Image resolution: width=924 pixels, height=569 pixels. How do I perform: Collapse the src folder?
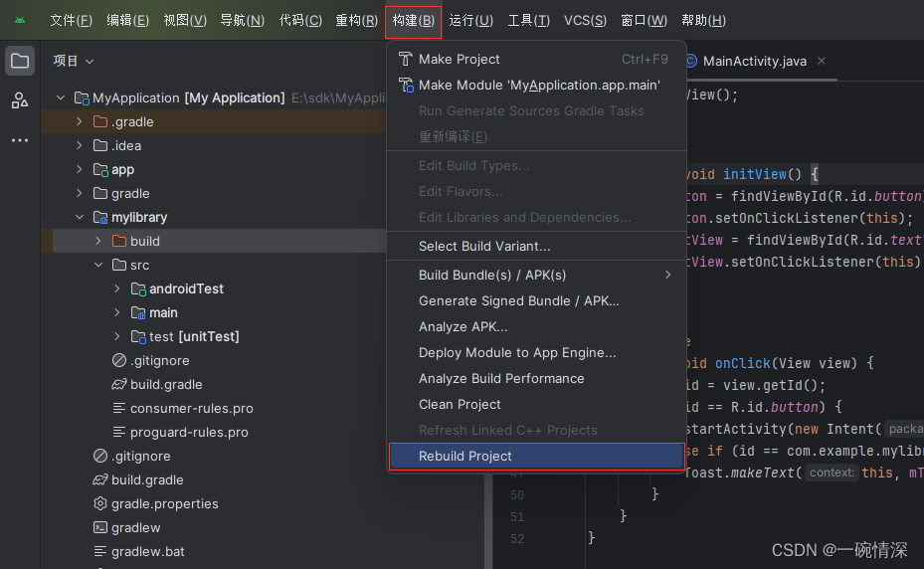(98, 265)
